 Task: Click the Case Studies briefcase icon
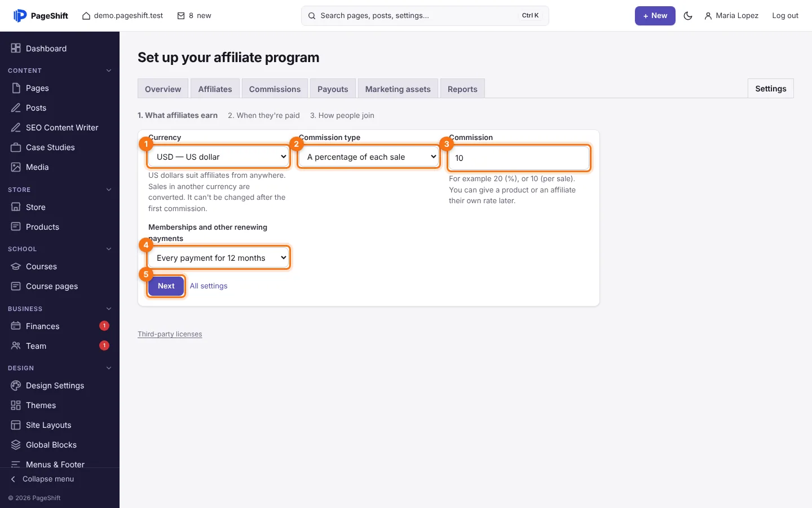click(x=16, y=147)
